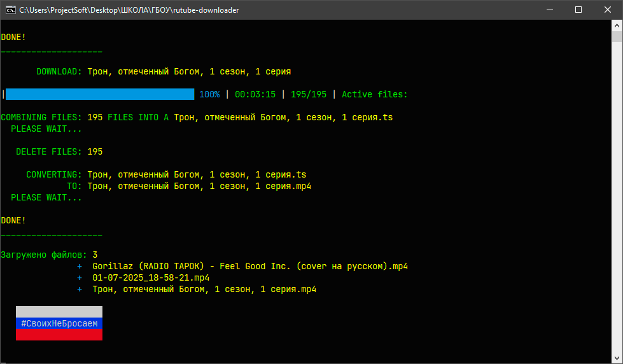Click the 195/195 segment counter

tap(309, 94)
